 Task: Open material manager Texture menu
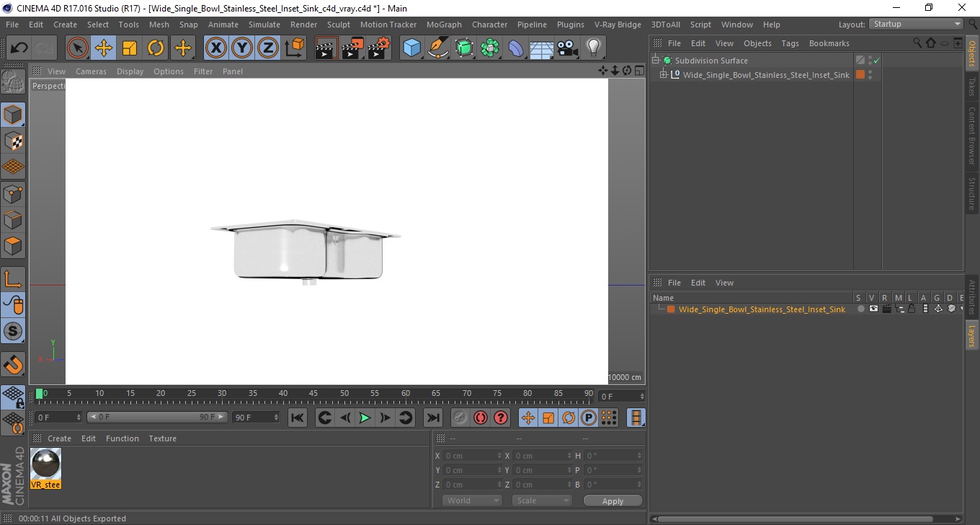pyautogui.click(x=162, y=438)
